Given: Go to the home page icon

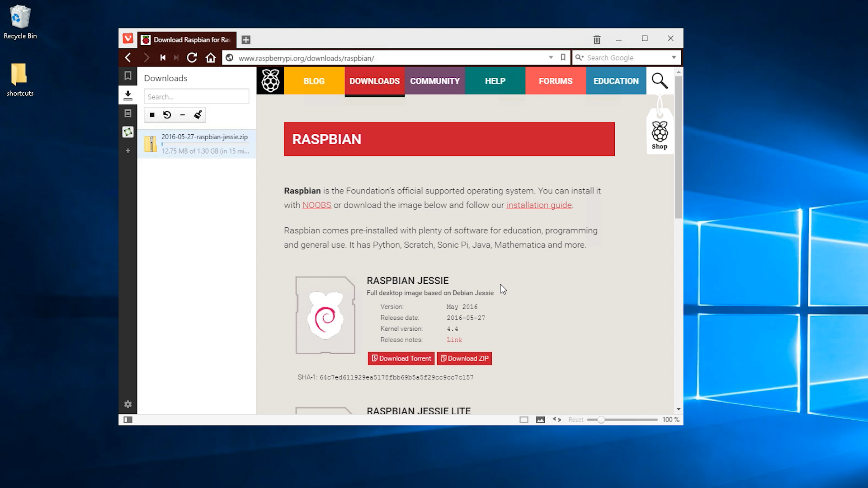Looking at the screenshot, I should coord(211,58).
